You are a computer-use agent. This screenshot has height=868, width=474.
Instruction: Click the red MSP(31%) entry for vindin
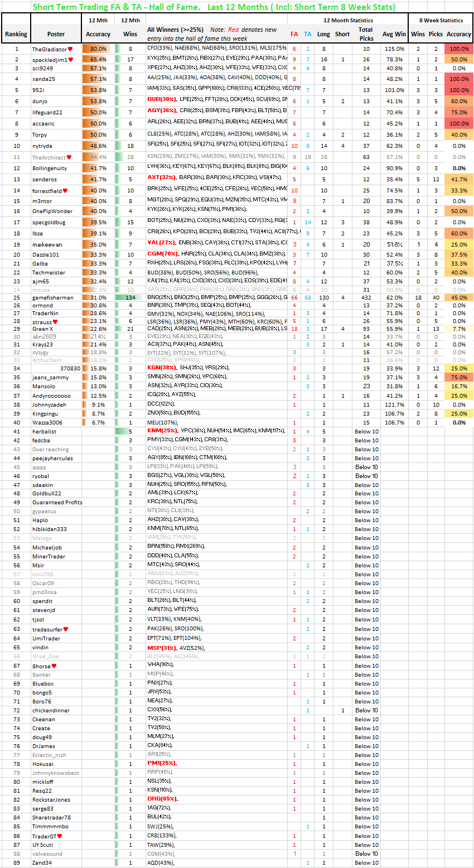coord(162,648)
